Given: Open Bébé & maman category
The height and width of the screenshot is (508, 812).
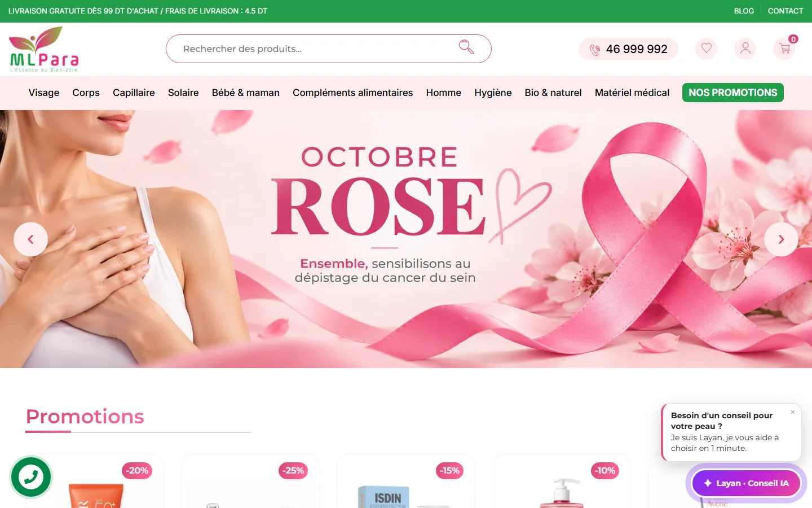Looking at the screenshot, I should [246, 93].
